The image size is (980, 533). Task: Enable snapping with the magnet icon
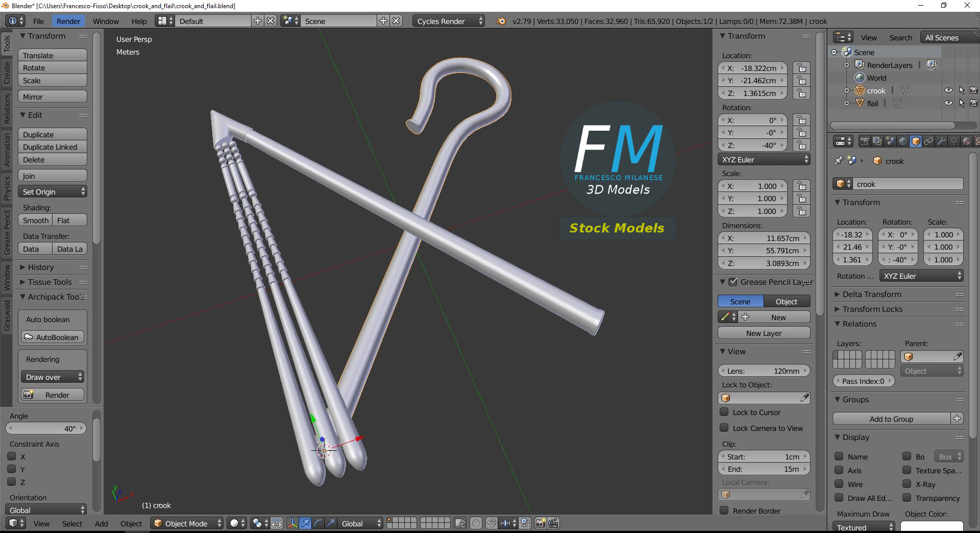(x=492, y=524)
